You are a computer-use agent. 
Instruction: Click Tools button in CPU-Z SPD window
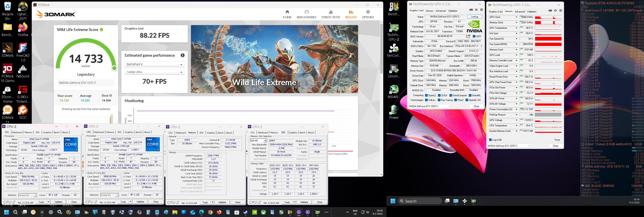(x=287, y=202)
